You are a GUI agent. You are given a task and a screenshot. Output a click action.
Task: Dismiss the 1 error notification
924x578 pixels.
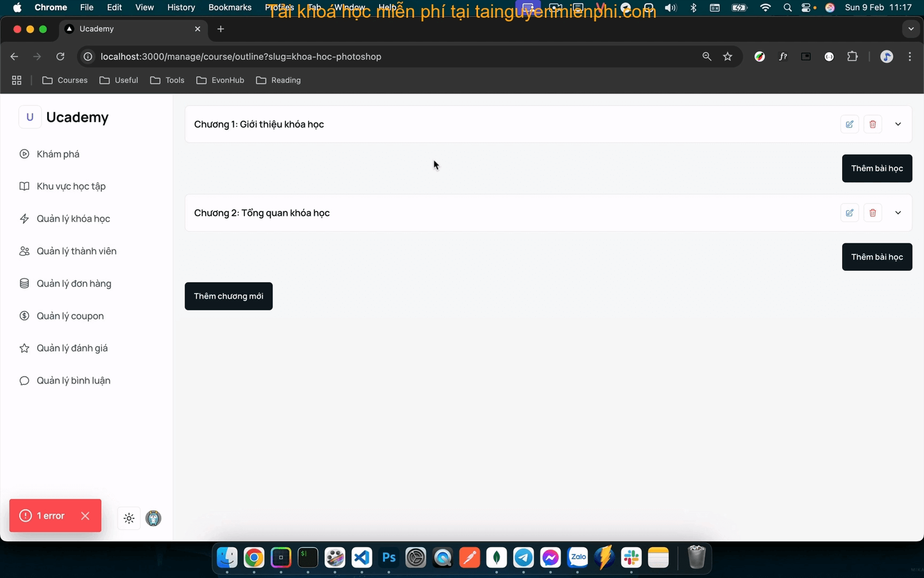tap(85, 516)
